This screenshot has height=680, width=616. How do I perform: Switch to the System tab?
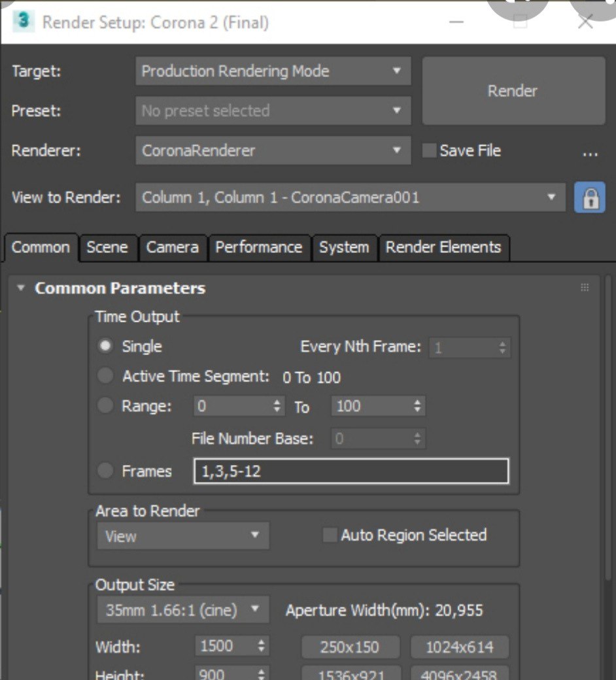[344, 248]
